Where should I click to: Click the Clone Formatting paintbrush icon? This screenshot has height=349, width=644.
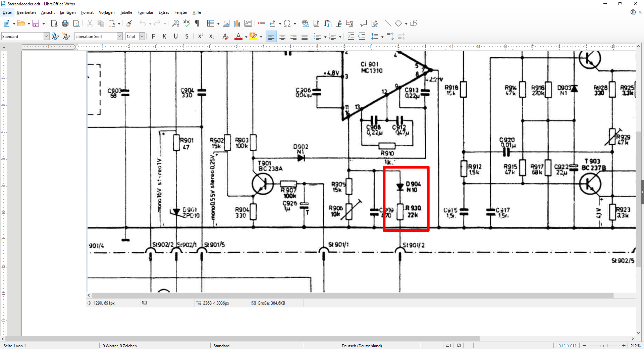tap(129, 23)
